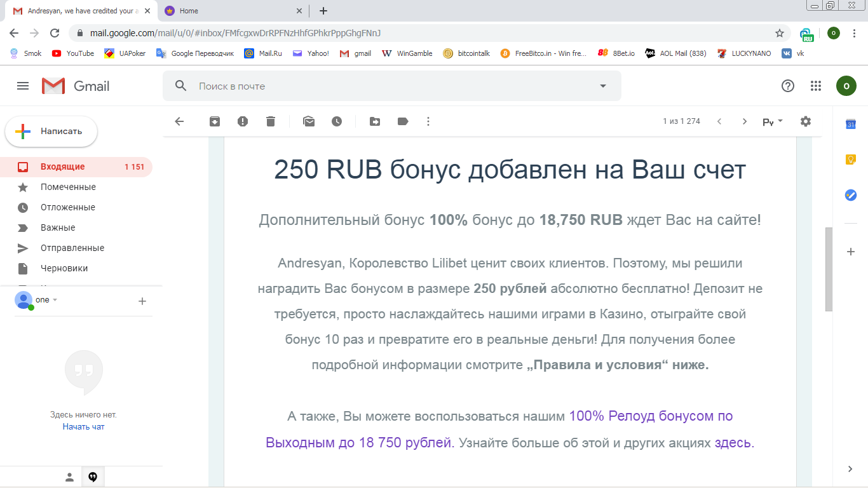Open the main menu hamburger icon
Screen dimensions: 868x488
[23, 86]
